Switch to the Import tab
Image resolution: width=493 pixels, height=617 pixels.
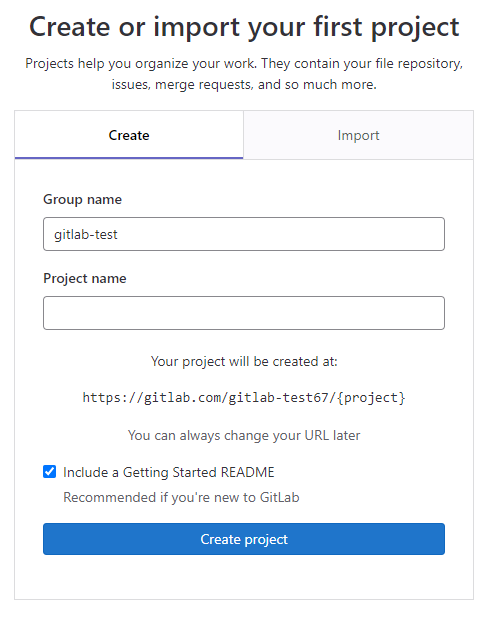[x=358, y=135]
